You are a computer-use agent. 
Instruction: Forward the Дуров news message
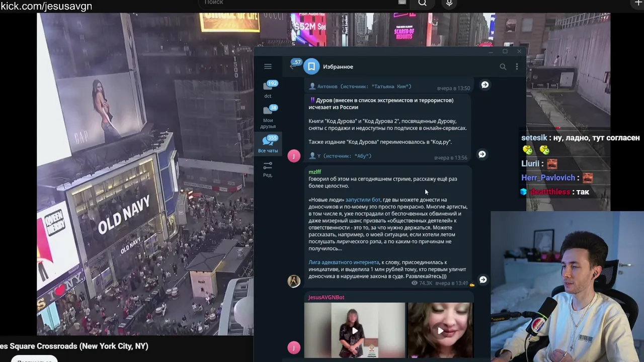[482, 154]
